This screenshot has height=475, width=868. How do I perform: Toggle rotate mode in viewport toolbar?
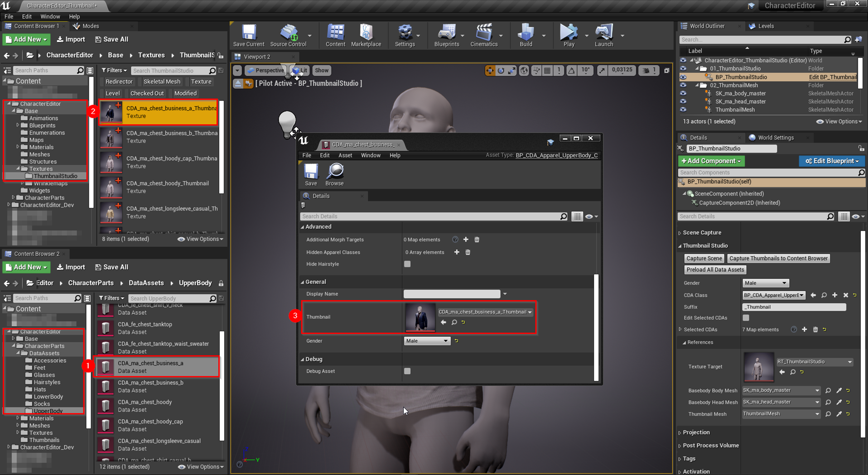[501, 70]
